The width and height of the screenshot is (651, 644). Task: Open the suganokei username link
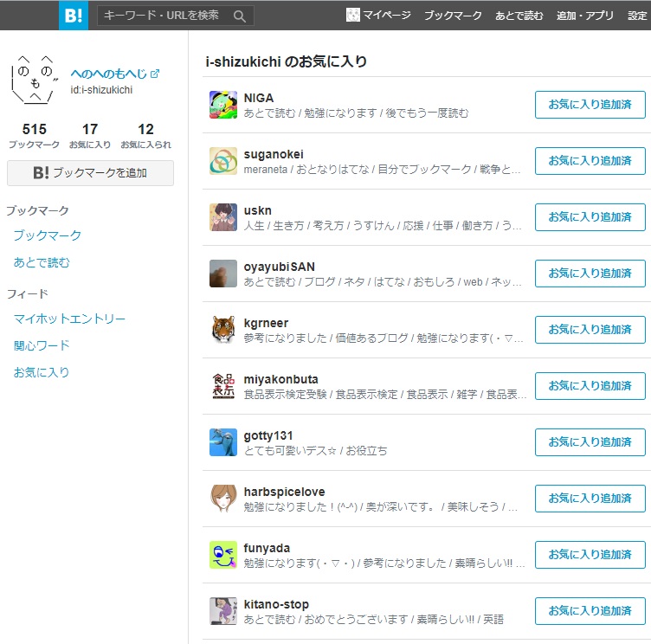point(274,154)
